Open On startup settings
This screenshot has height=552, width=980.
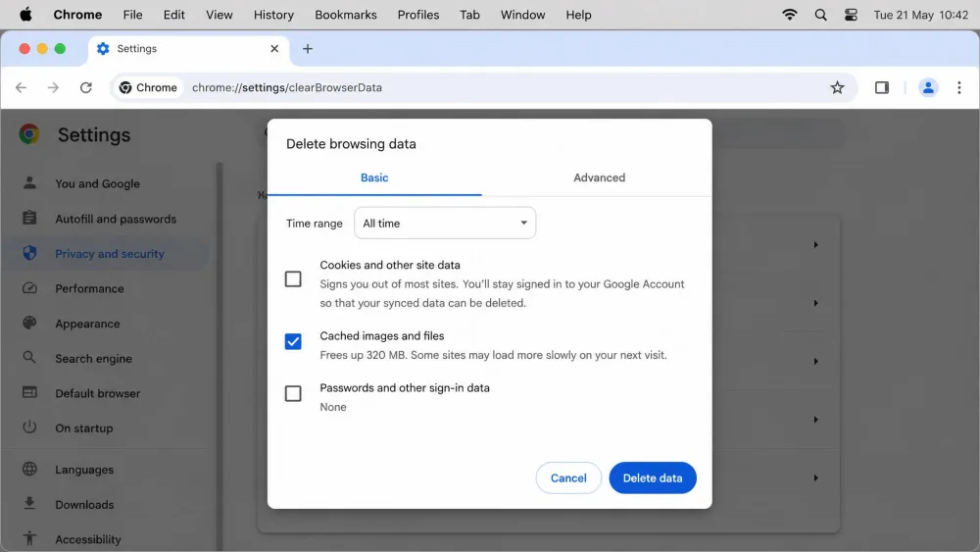coord(84,428)
